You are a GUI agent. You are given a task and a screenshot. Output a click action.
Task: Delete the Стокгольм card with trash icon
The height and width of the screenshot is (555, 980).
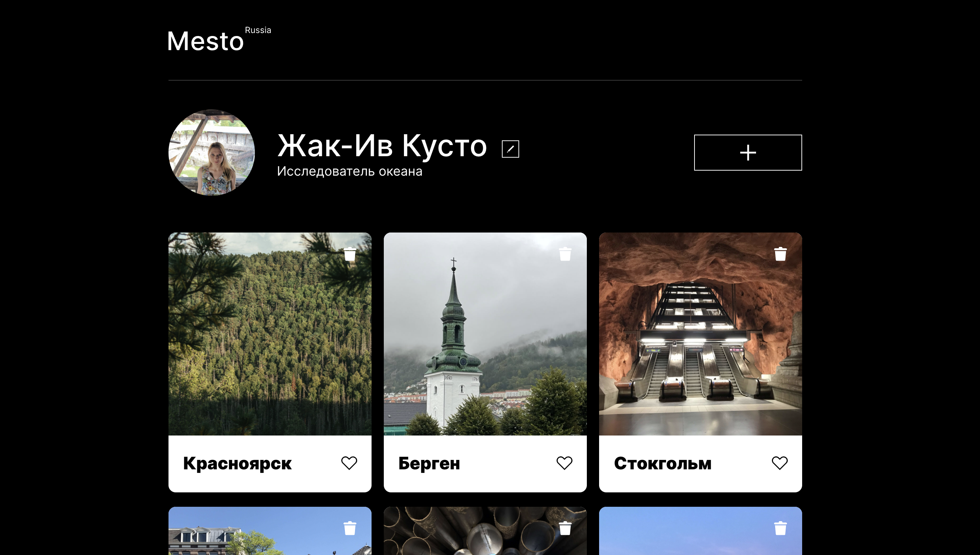click(780, 254)
